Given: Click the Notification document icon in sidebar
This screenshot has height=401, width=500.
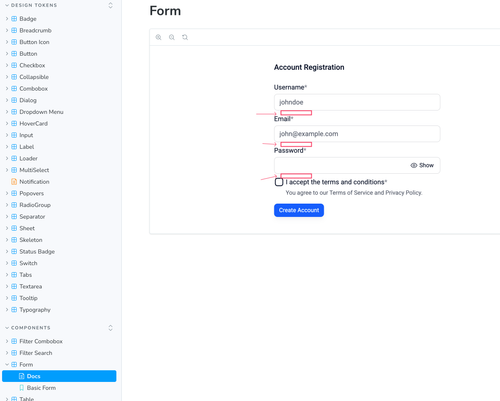Looking at the screenshot, I should [x=14, y=182].
